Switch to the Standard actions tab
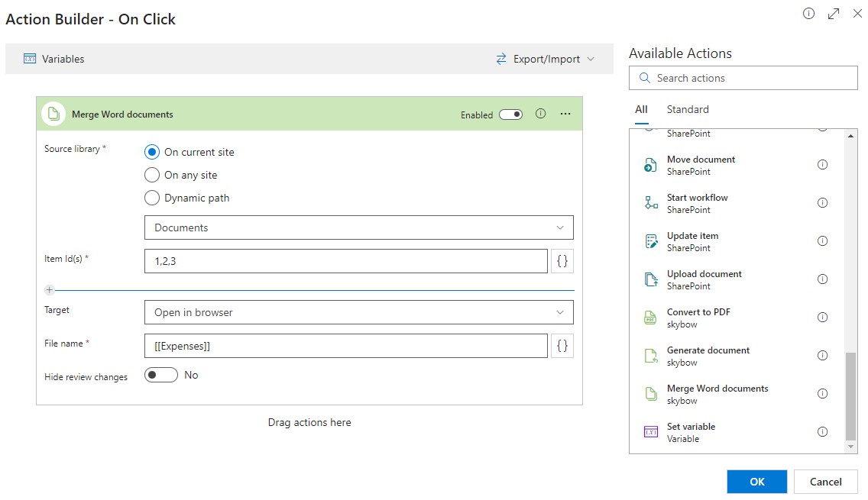The height and width of the screenshot is (500, 868). tap(688, 109)
